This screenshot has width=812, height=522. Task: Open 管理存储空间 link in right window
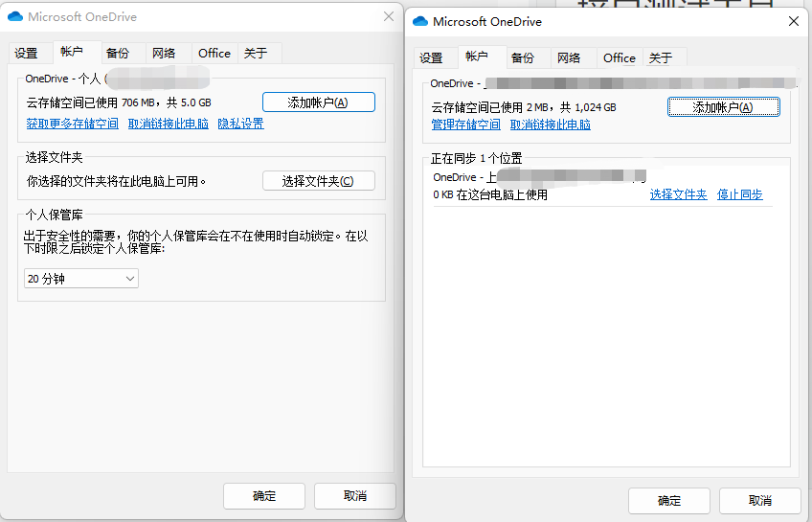(x=466, y=125)
